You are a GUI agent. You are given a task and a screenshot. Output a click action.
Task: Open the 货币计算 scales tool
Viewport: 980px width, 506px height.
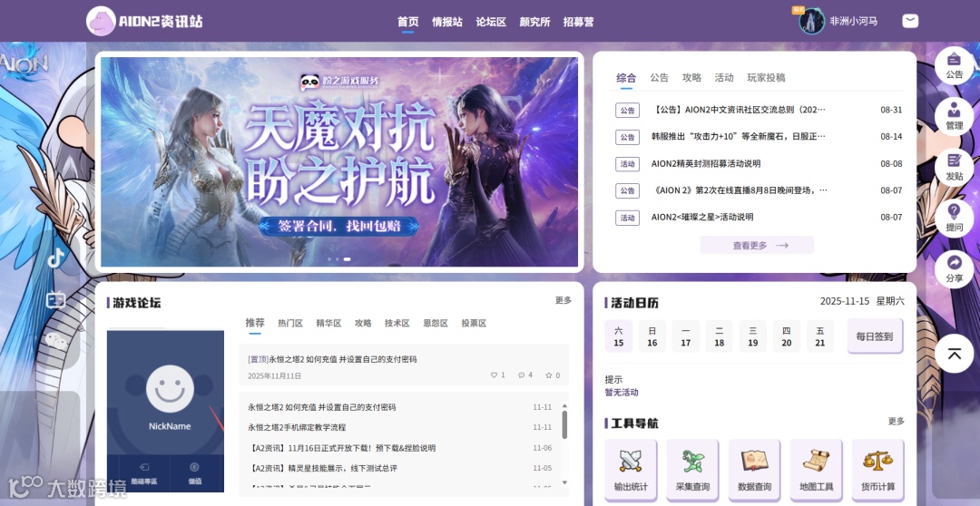pos(877,470)
